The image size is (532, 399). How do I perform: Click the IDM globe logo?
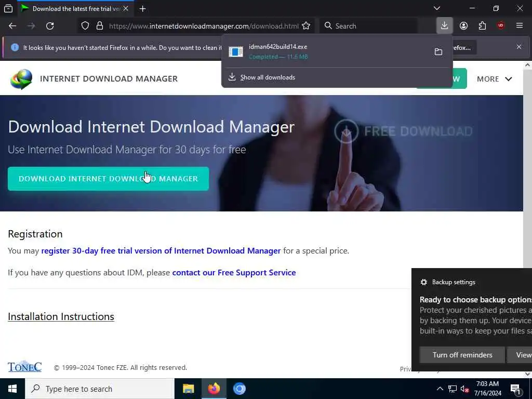pyautogui.click(x=21, y=79)
